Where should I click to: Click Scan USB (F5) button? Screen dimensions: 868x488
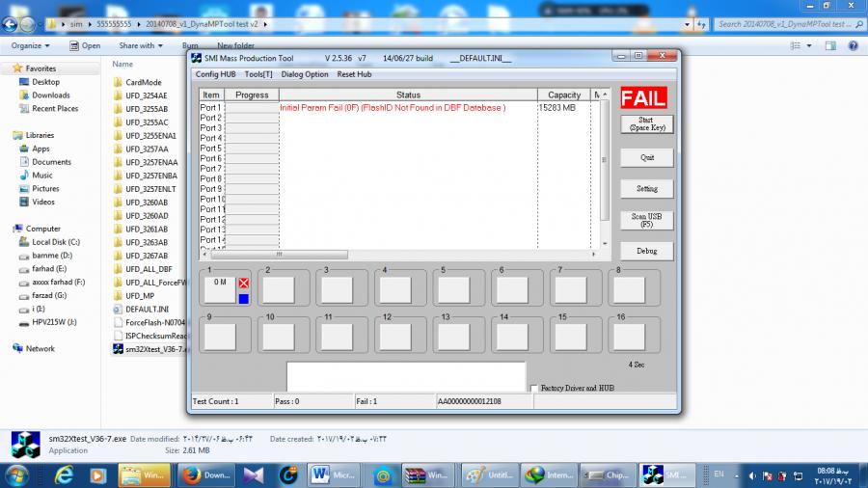(646, 220)
